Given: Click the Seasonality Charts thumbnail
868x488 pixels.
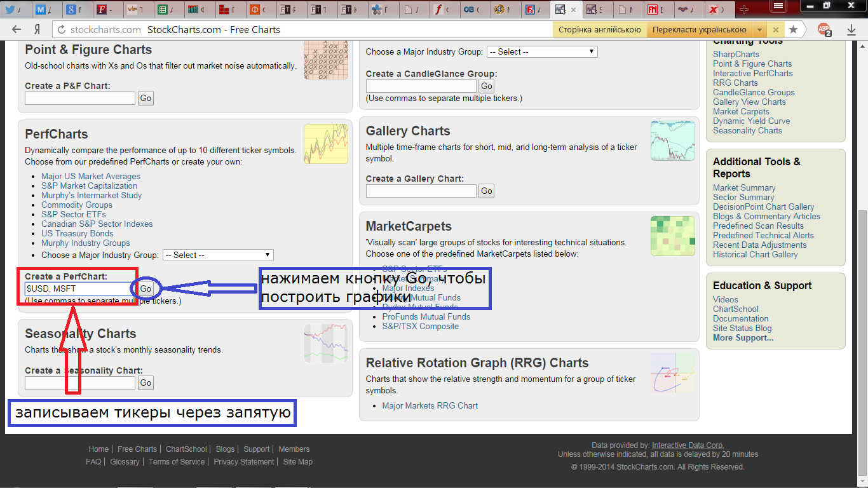Looking at the screenshot, I should tap(326, 344).
